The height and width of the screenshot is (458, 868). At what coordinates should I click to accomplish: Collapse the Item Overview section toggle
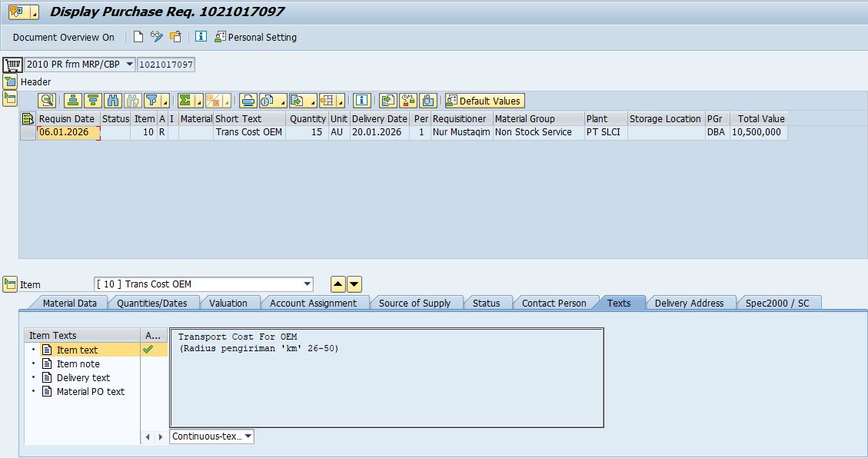[x=9, y=98]
